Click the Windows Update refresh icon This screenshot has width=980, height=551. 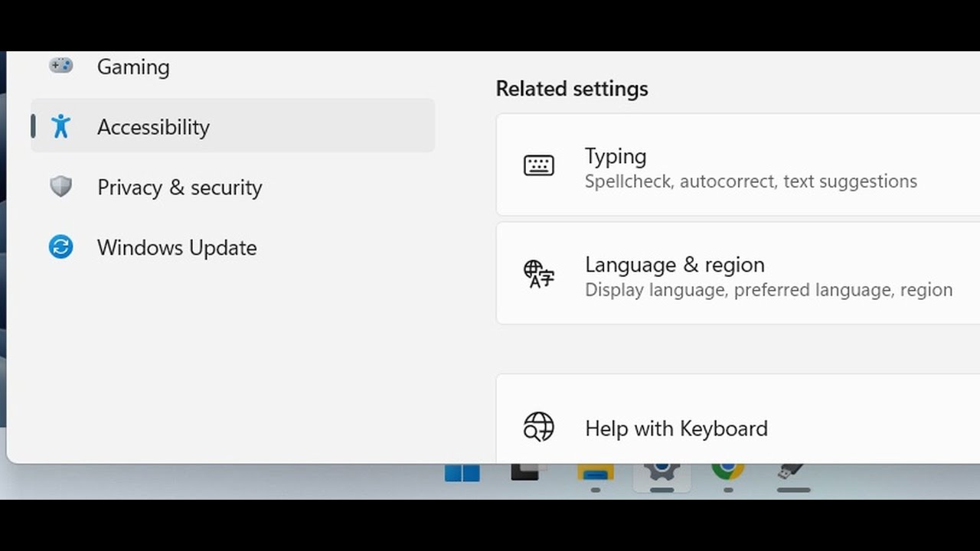(x=60, y=247)
